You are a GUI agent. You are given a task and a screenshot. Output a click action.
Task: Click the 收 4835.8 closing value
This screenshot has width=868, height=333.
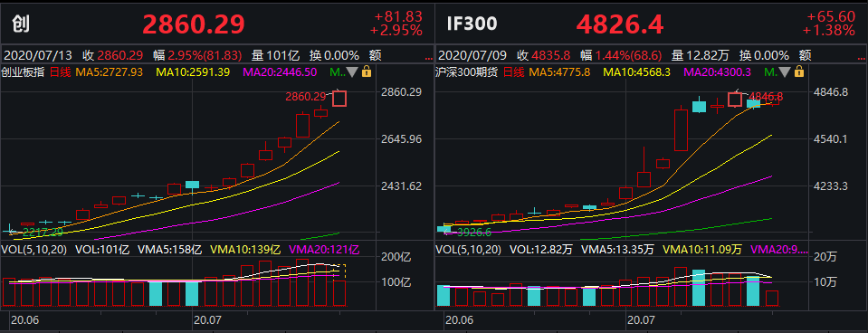[543, 56]
